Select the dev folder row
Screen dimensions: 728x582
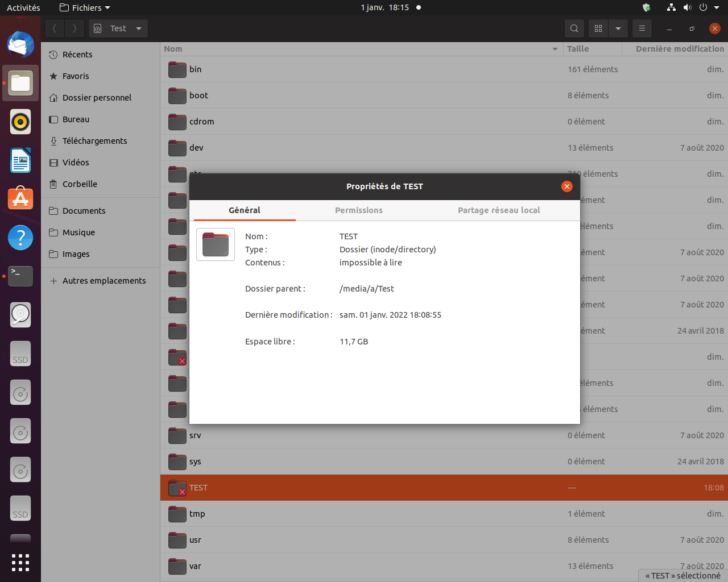point(444,148)
